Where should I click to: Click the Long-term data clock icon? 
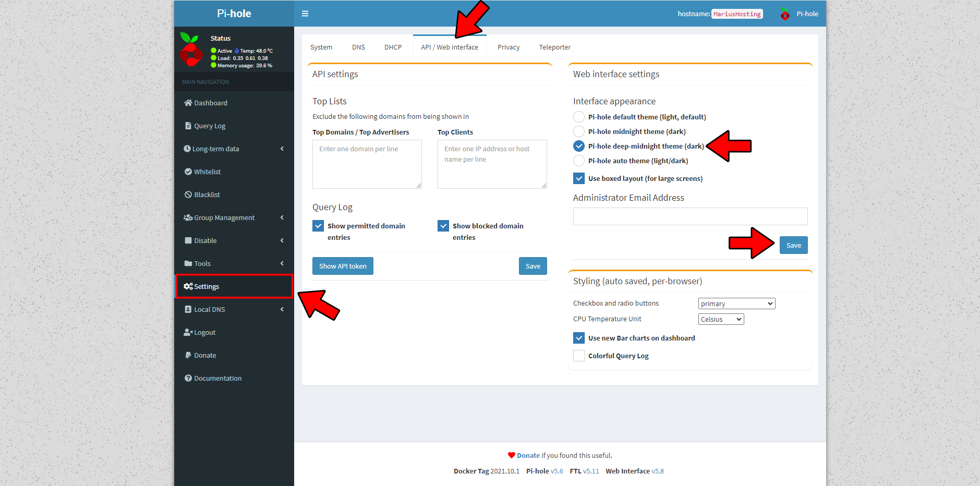click(187, 149)
